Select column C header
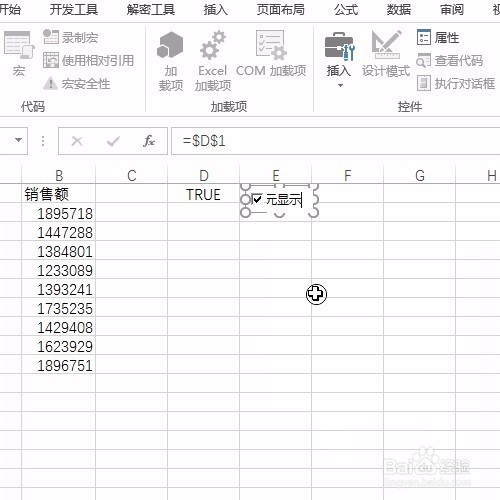Viewport: 500px width, 500px height. coord(132,175)
